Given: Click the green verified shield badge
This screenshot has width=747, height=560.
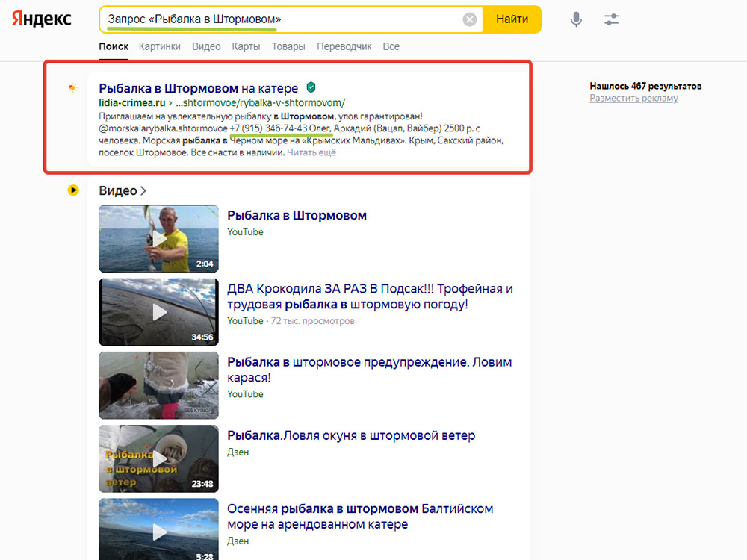Looking at the screenshot, I should pos(311,87).
